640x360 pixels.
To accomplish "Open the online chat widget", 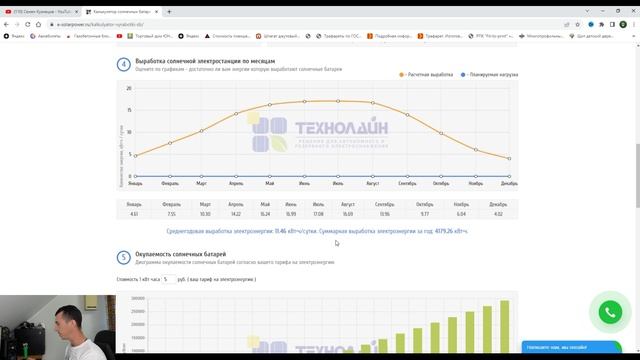I will tap(571, 347).
